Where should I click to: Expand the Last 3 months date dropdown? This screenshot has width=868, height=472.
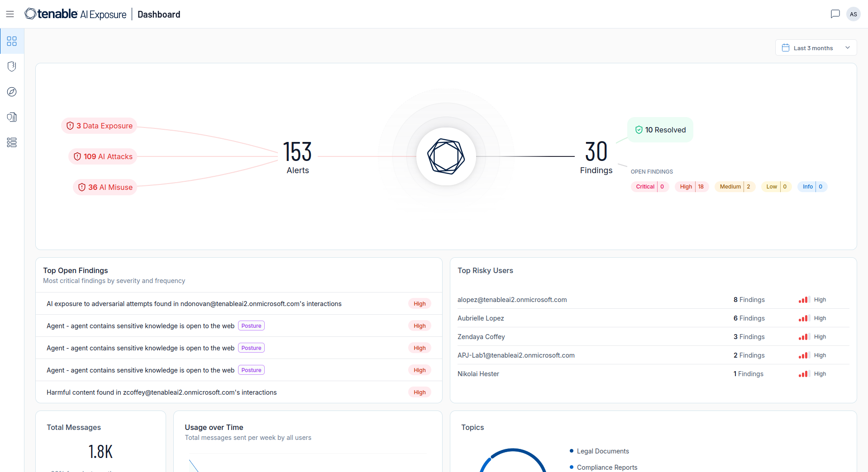coord(816,48)
